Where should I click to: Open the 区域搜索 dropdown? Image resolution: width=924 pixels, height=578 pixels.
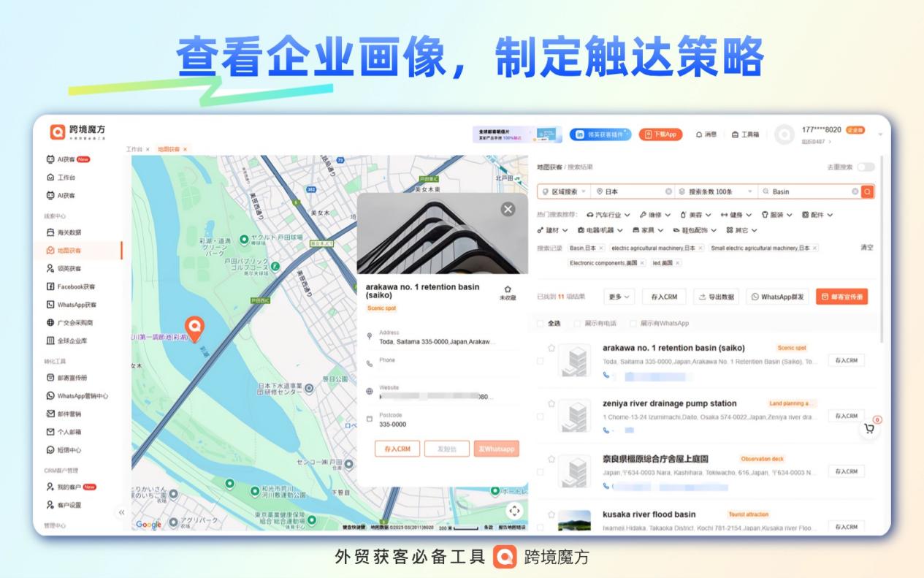point(564,191)
